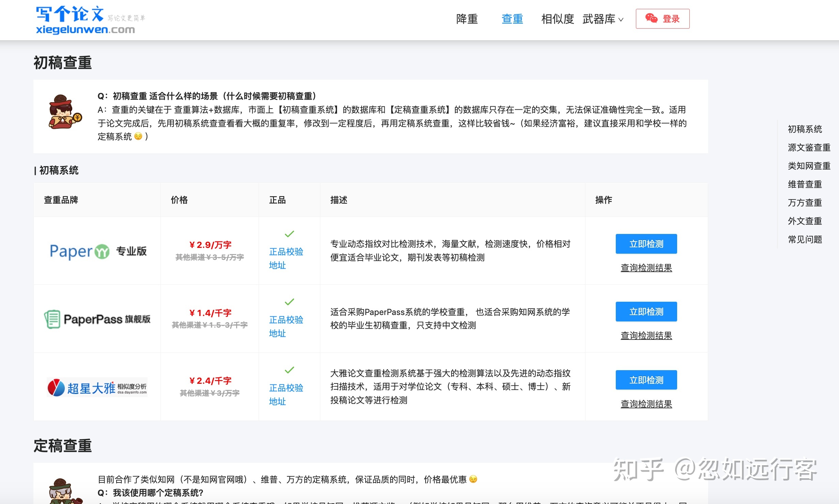Click the 其他渠道¥1.5-3/千字 strikethrough price

click(210, 325)
